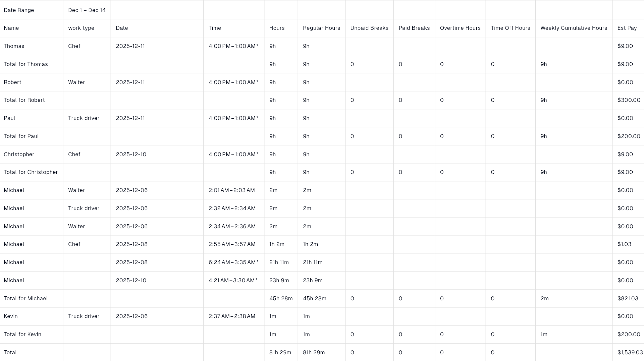Viewport: 644px width, 362px height.
Task: Click Thomas name cell
Action: [x=14, y=46]
